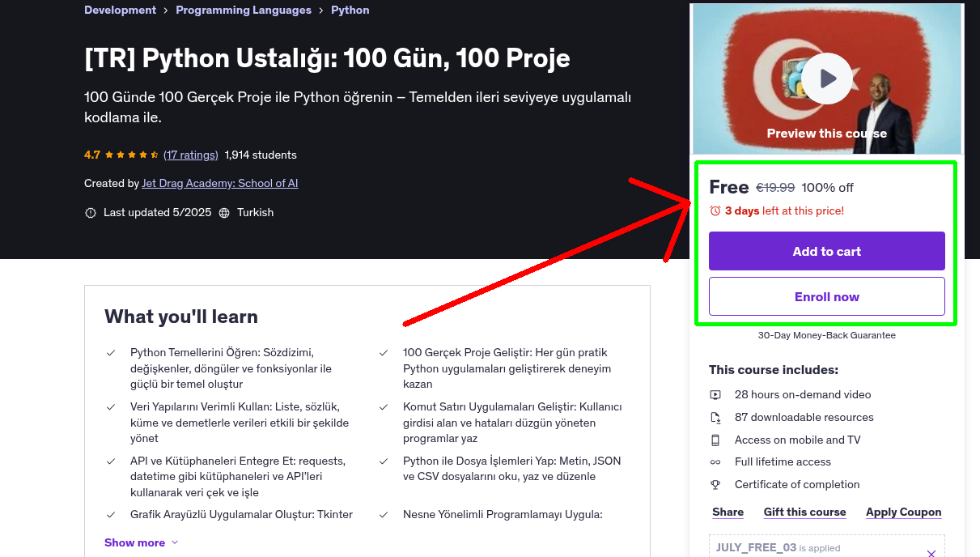Image resolution: width=980 pixels, height=557 pixels.
Task: Click the 87 downloadable resources text
Action: point(804,418)
